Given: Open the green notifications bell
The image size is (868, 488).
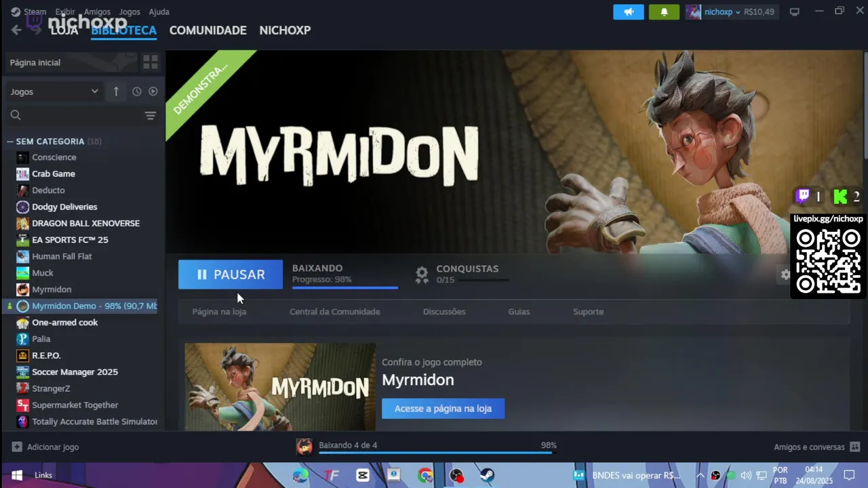Looking at the screenshot, I should (x=664, y=12).
